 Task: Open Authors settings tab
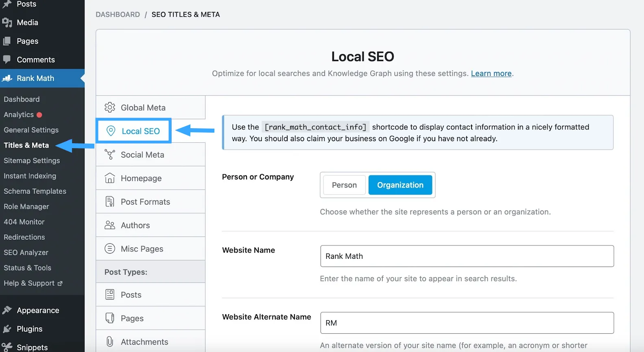click(151, 225)
